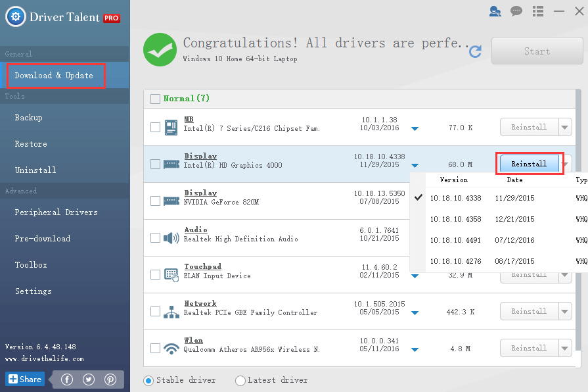
Task: Click the Share button with Facebook icon
Action: click(24, 379)
